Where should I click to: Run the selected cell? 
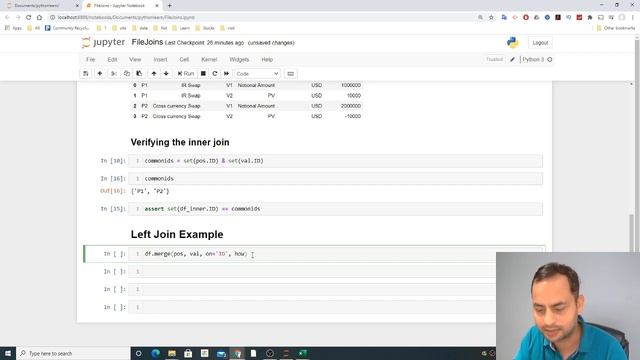coord(186,73)
